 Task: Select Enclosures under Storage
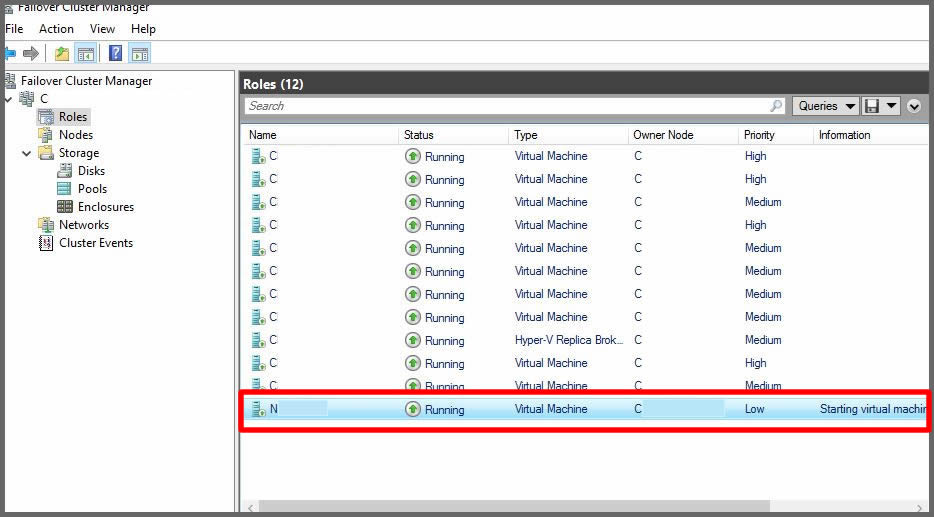point(106,207)
